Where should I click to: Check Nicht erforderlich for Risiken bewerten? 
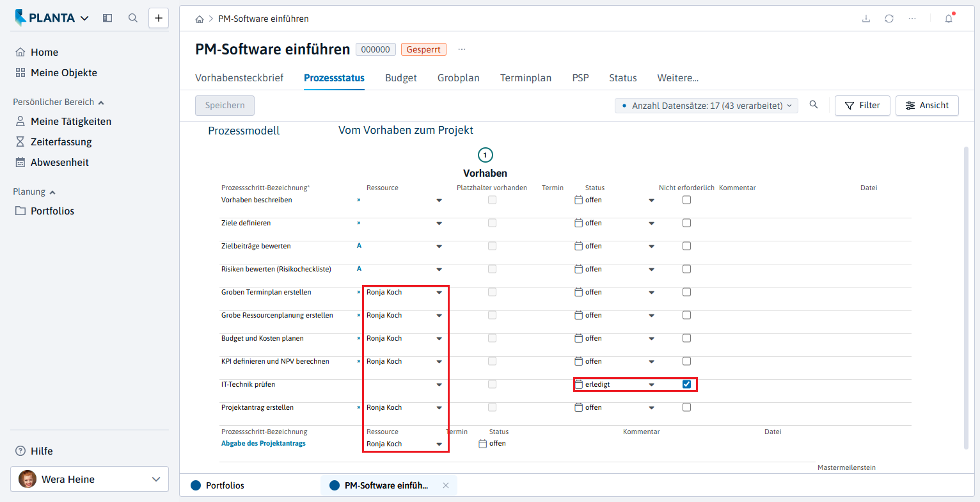tap(686, 269)
